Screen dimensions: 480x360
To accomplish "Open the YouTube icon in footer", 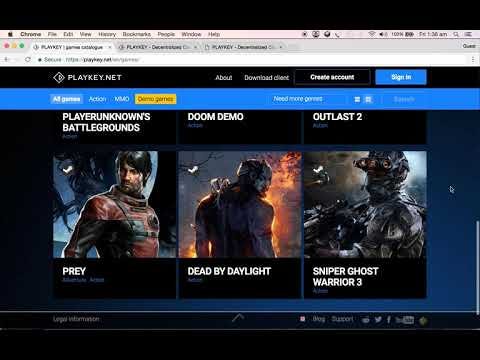I will click(405, 320).
